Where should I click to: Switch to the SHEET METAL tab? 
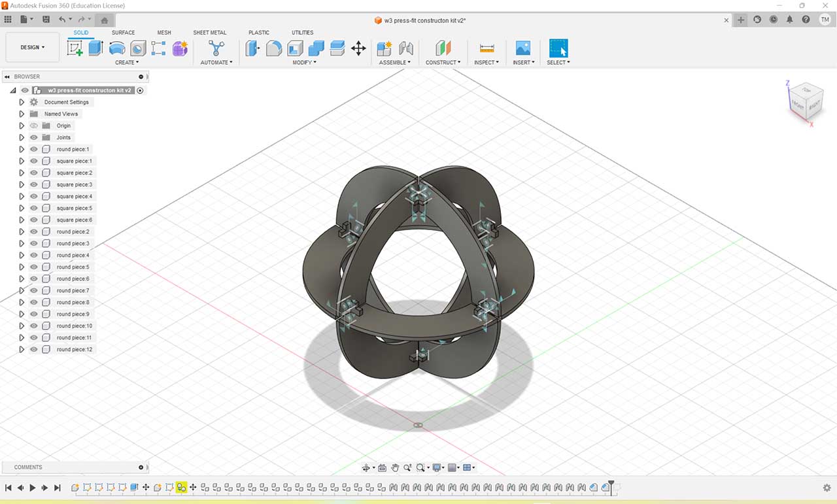[x=210, y=33]
